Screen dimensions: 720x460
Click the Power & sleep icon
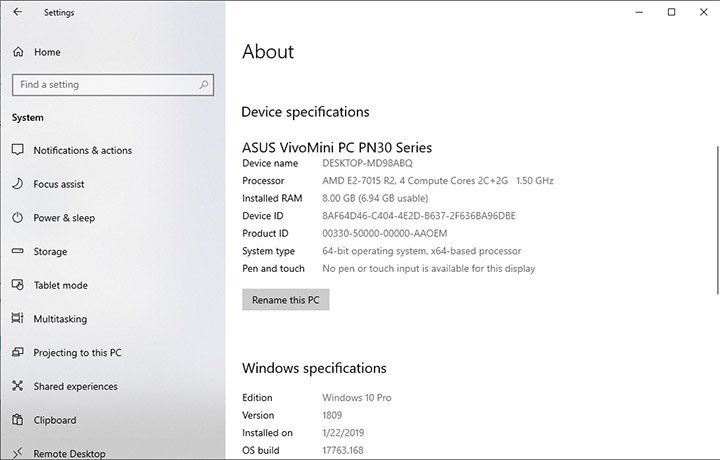point(17,218)
